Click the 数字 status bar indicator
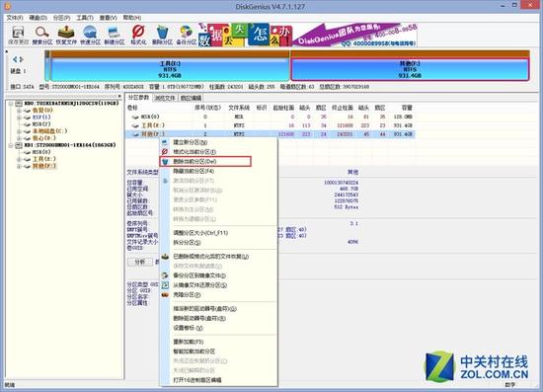 point(509,385)
